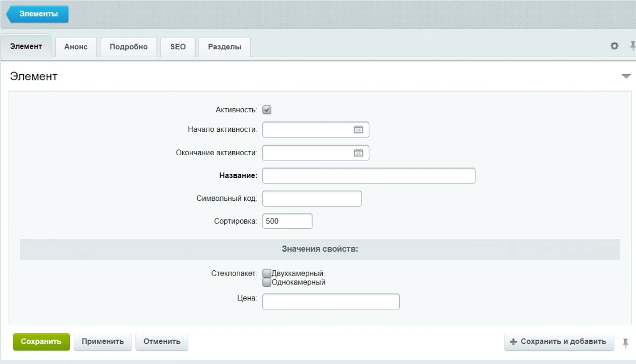Switch to the Элемент tab
Viewport: 636px width, 364px height.
(26, 46)
